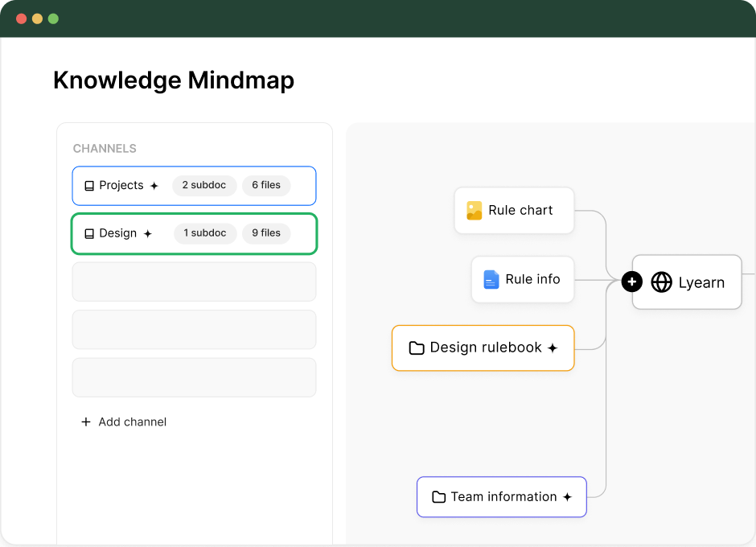The width and height of the screenshot is (756, 547).
Task: Open the 9 files badge in Design
Action: point(266,233)
